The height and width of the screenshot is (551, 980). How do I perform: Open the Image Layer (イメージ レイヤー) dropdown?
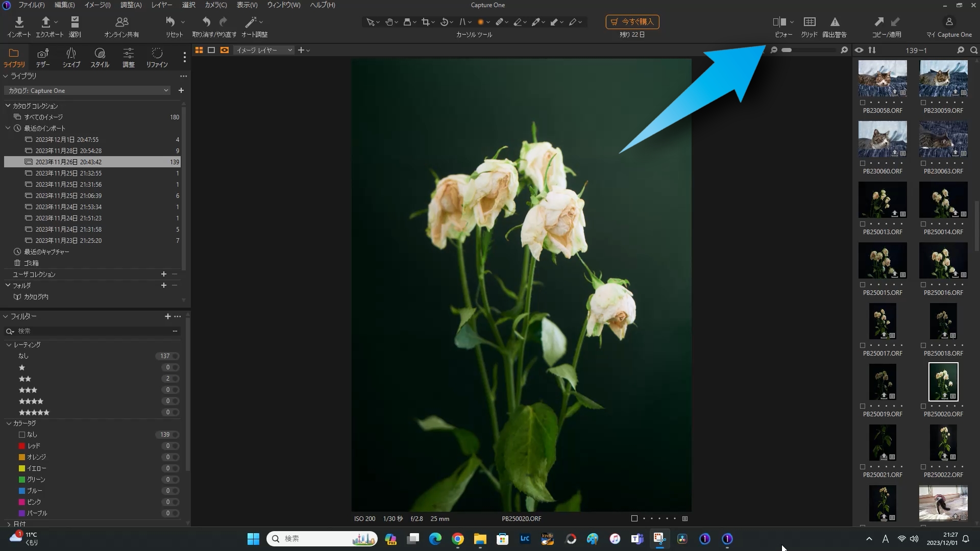point(264,50)
